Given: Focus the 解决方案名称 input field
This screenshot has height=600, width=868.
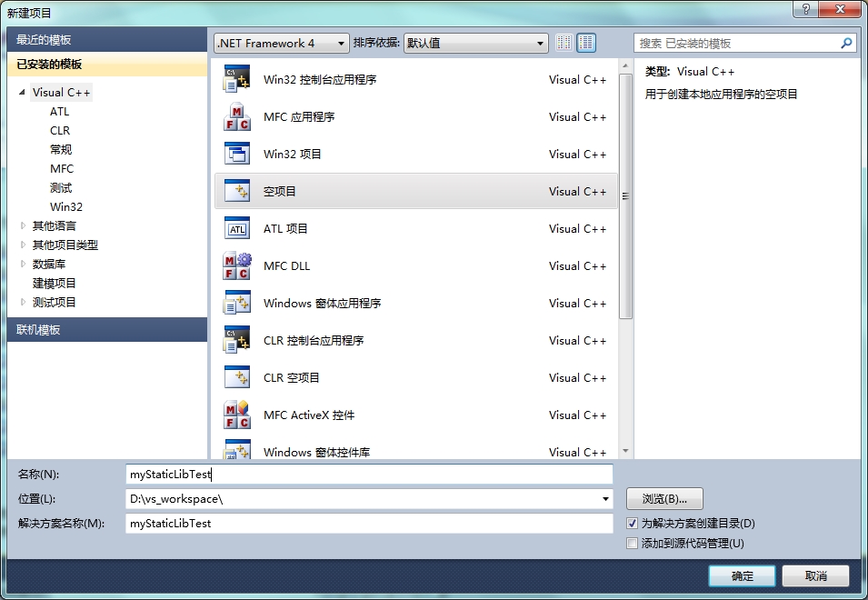Looking at the screenshot, I should 369,523.
